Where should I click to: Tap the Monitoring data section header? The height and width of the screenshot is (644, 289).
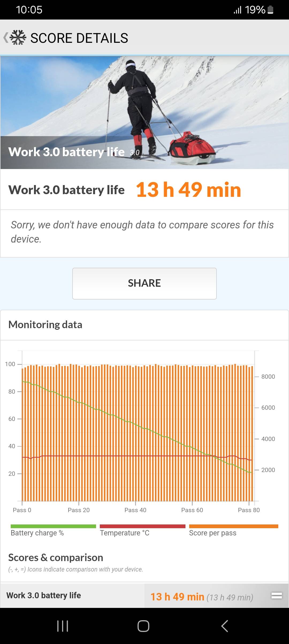click(45, 325)
